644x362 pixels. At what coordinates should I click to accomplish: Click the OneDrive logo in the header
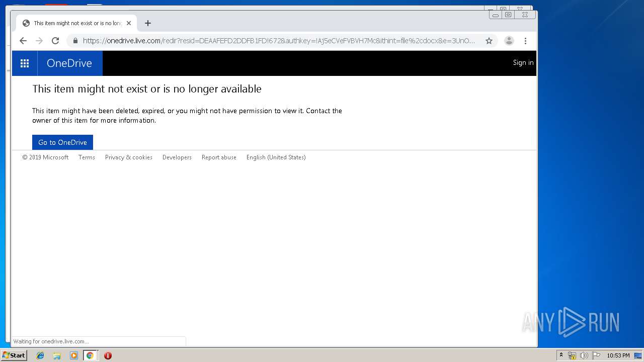[x=69, y=63]
